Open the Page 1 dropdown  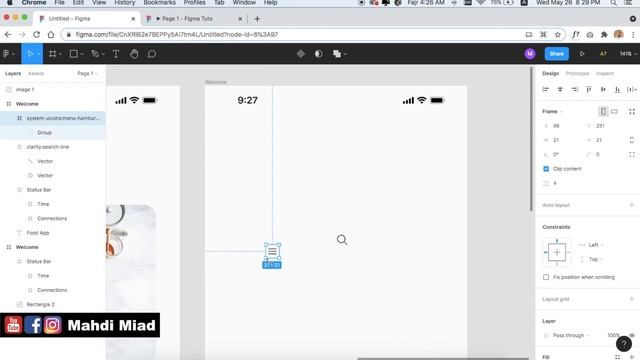(87, 73)
